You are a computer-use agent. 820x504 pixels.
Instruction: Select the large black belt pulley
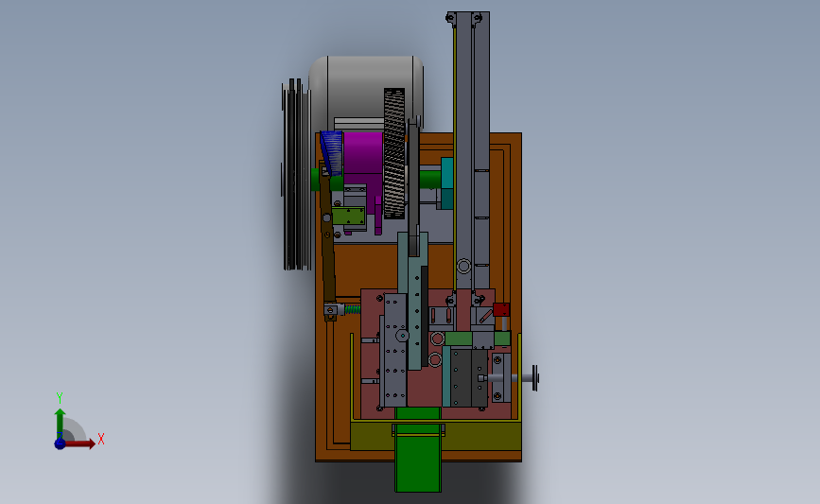click(x=297, y=174)
